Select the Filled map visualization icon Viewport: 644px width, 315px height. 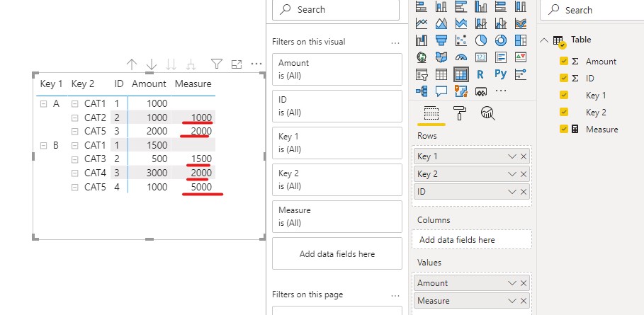pos(441,57)
